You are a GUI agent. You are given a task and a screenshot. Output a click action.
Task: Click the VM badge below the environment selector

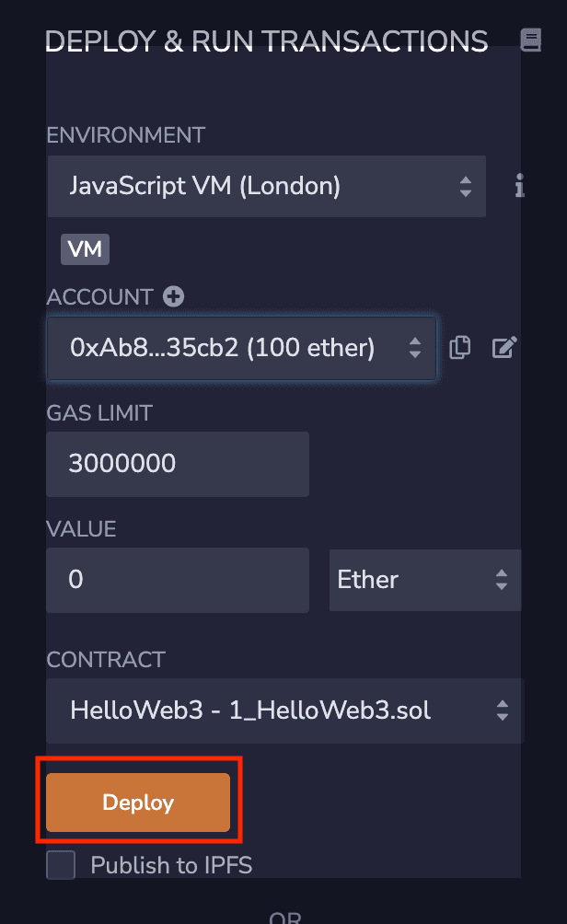pos(85,248)
